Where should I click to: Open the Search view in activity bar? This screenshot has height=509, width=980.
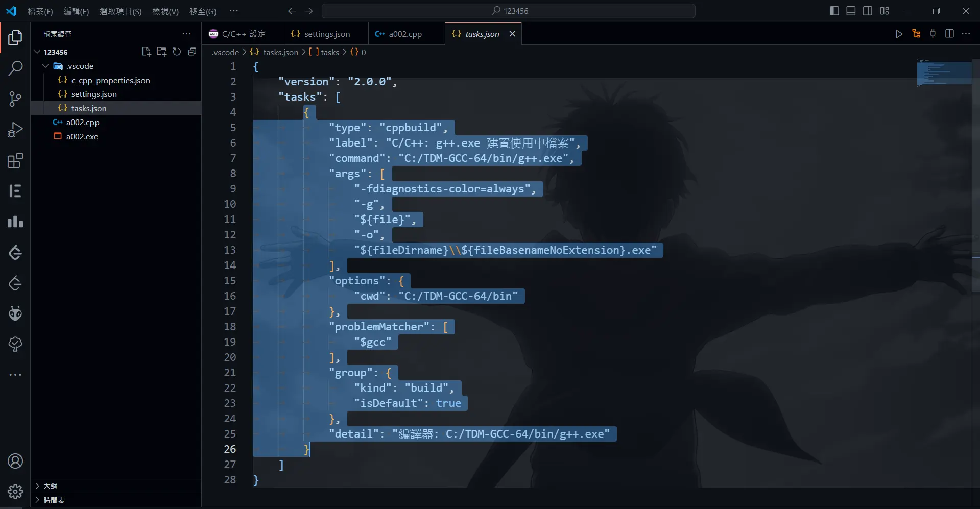[15, 68]
